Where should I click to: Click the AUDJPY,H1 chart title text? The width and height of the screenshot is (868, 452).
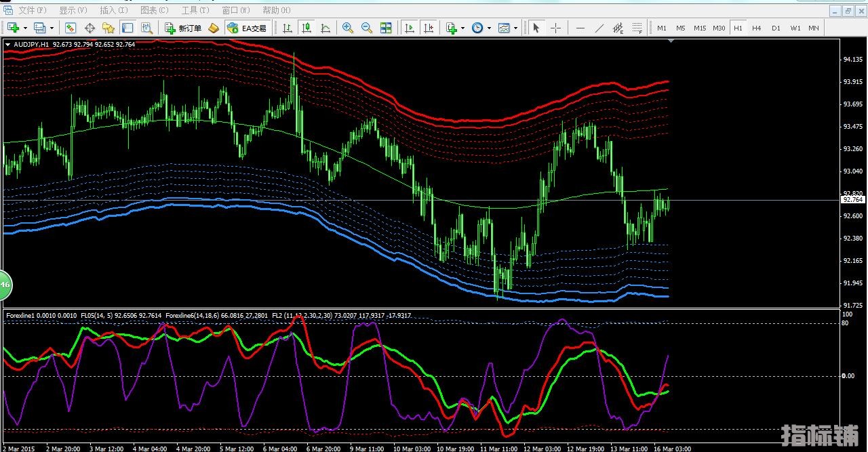point(31,45)
